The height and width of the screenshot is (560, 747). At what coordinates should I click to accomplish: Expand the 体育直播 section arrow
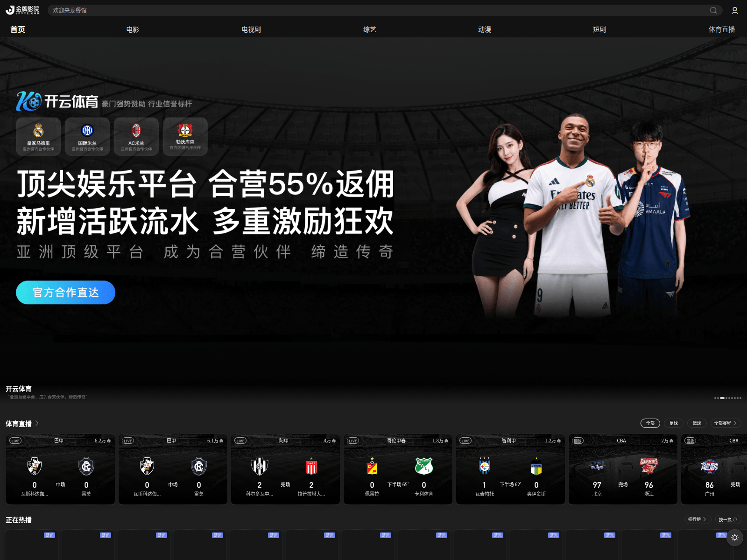37,423
